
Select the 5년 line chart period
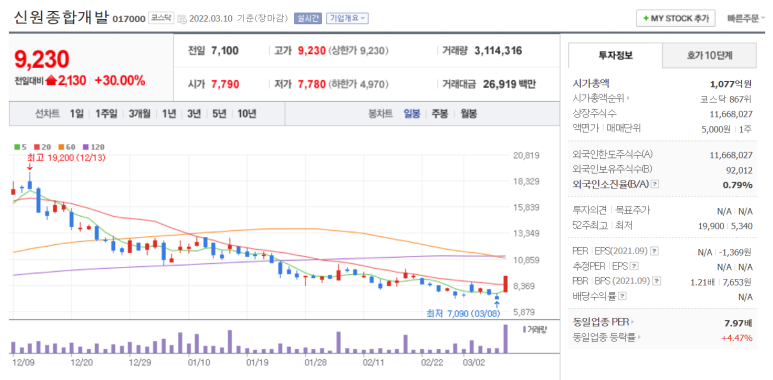tap(219, 114)
